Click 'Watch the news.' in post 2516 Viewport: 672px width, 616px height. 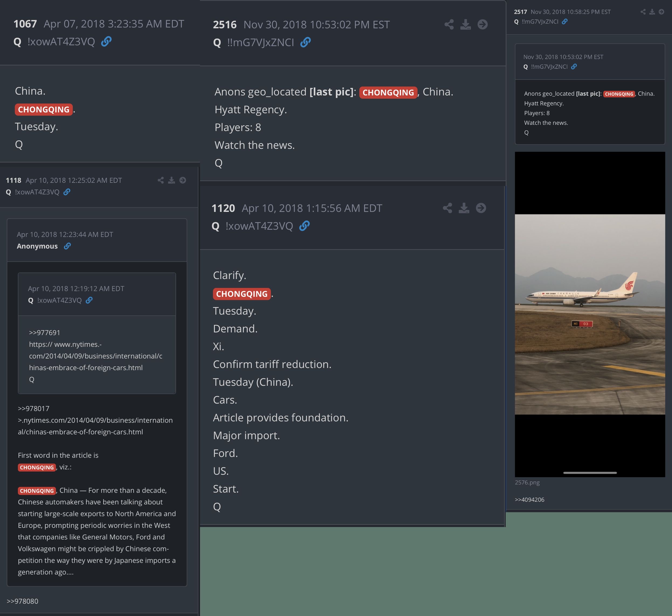tap(255, 145)
